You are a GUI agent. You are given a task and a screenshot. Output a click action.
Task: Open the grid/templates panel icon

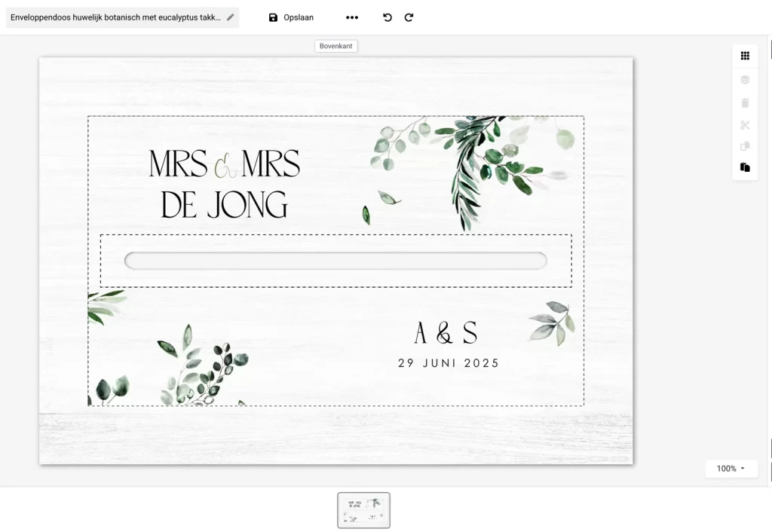point(744,55)
